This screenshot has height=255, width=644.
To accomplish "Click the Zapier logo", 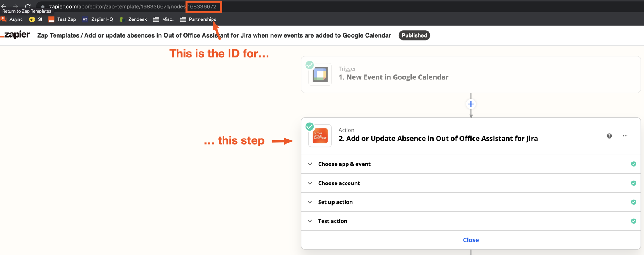I will 16,35.
